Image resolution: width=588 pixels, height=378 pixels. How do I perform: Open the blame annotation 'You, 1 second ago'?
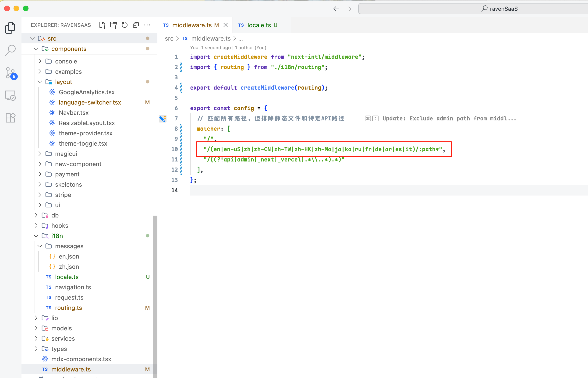[x=228, y=48]
